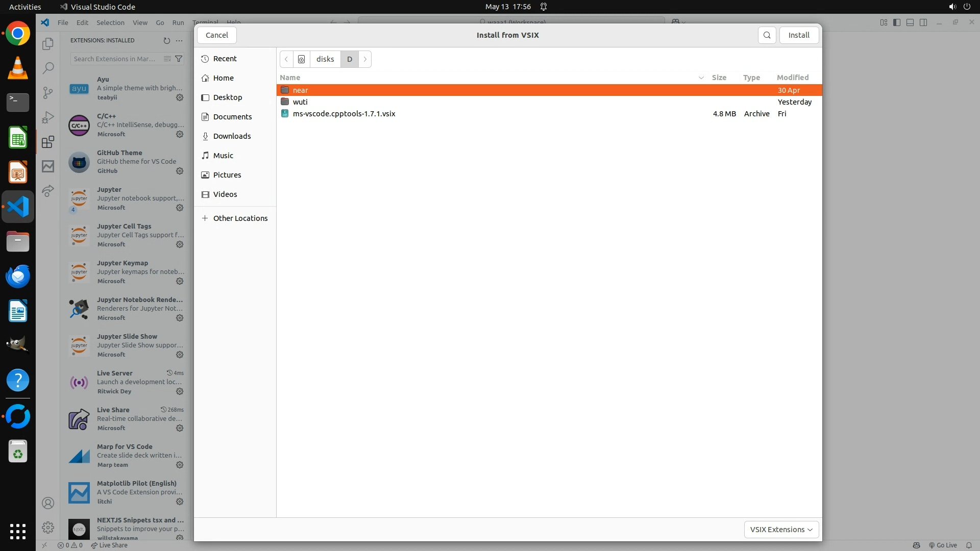Click the Cancel button
This screenshot has width=980, height=551.
point(217,35)
